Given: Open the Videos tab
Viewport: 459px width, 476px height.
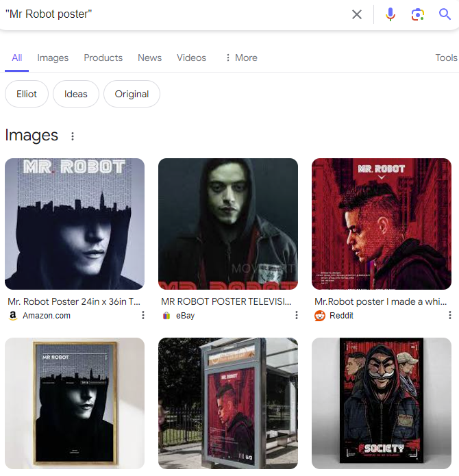Looking at the screenshot, I should click(x=192, y=58).
